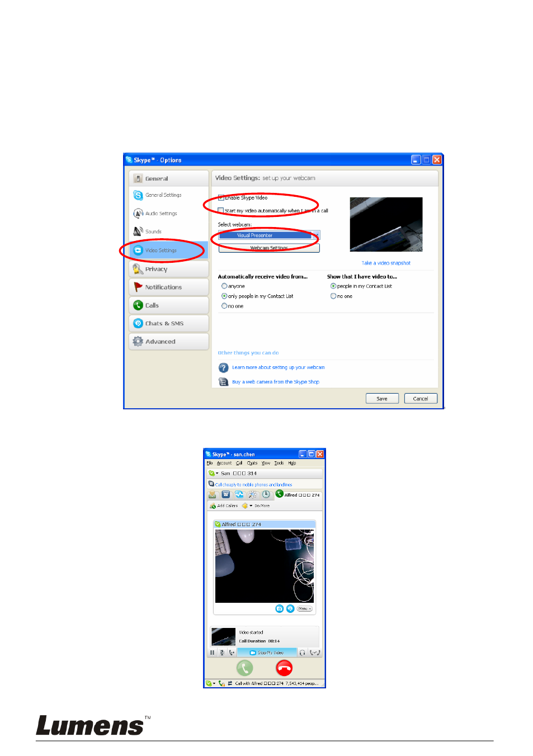Open the File menu
The image size is (533, 756).
coord(210,463)
